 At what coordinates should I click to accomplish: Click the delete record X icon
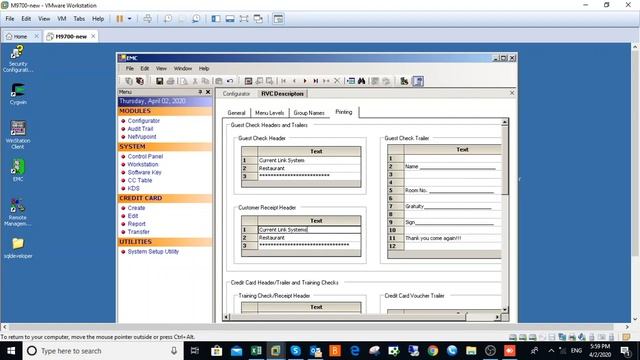coord(337,81)
